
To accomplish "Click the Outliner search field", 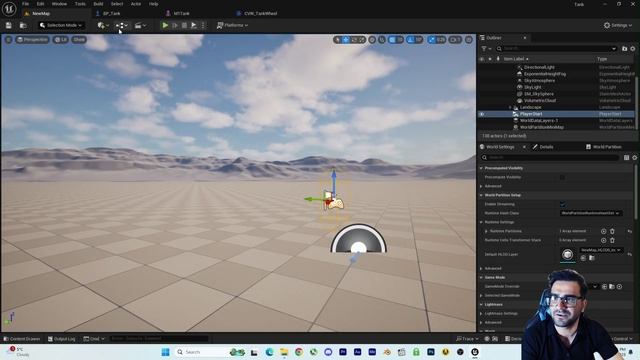I will click(x=556, y=49).
